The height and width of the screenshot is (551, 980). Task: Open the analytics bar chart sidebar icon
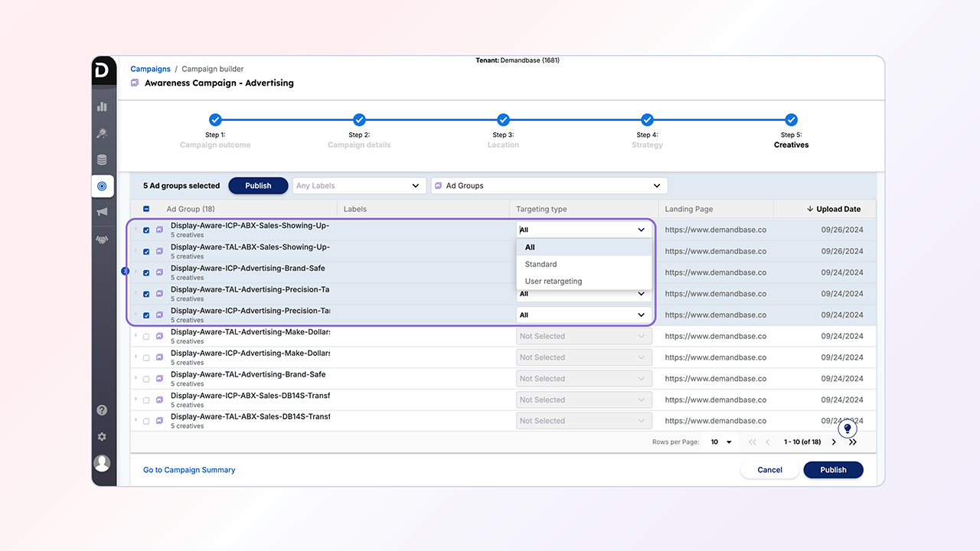(102, 106)
